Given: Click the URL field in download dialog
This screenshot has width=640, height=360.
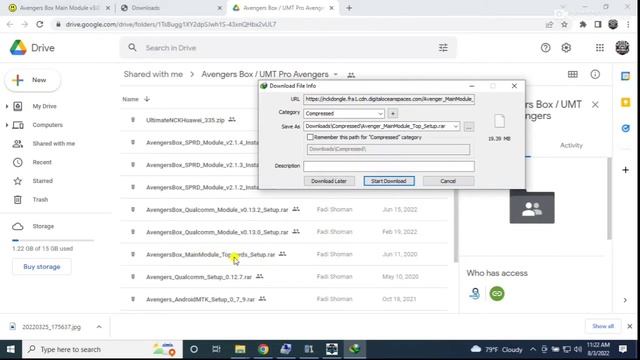Looking at the screenshot, I should [389, 99].
